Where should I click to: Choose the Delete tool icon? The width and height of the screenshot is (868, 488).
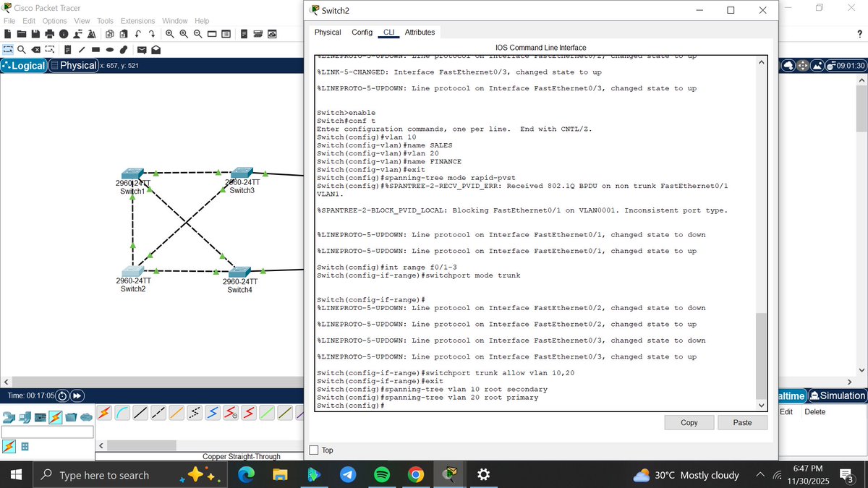point(35,50)
